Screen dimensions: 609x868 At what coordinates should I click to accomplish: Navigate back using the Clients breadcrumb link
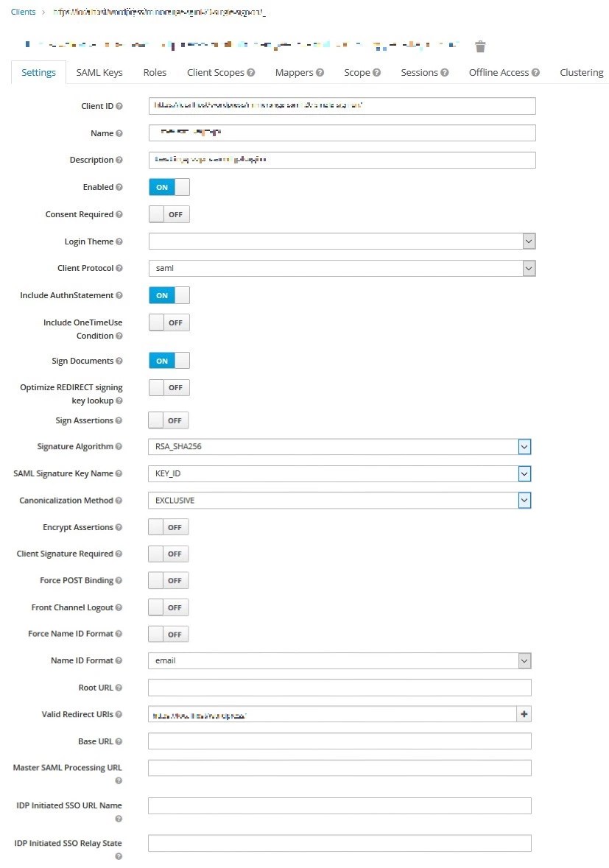[x=23, y=11]
